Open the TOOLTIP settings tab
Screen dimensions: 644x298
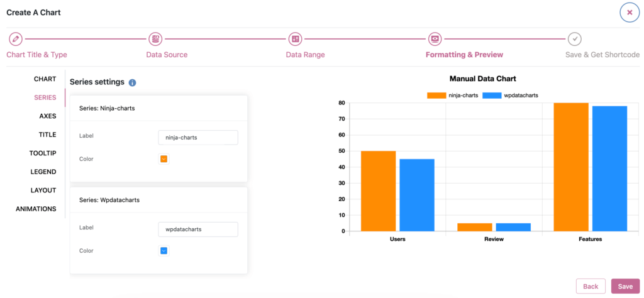43,153
